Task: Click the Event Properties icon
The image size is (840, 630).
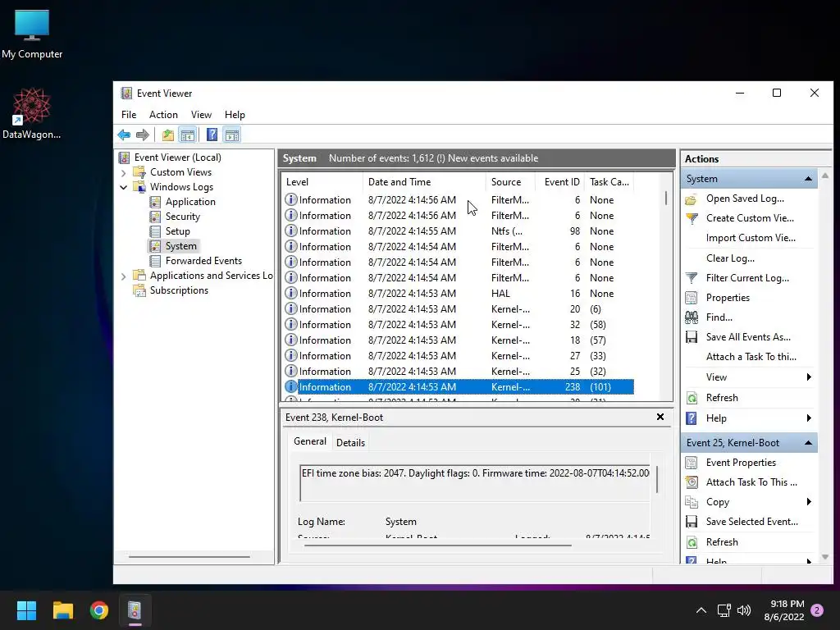Action: [692, 463]
